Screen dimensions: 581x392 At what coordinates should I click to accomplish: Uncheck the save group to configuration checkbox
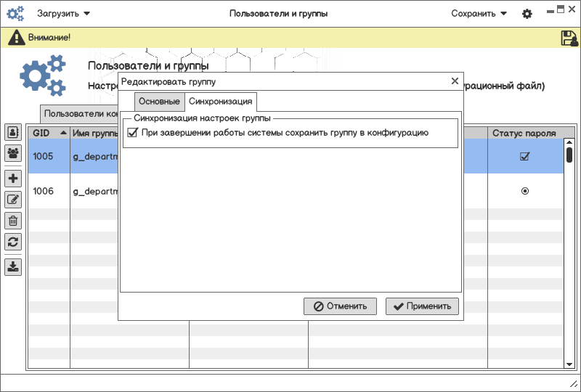tap(132, 133)
